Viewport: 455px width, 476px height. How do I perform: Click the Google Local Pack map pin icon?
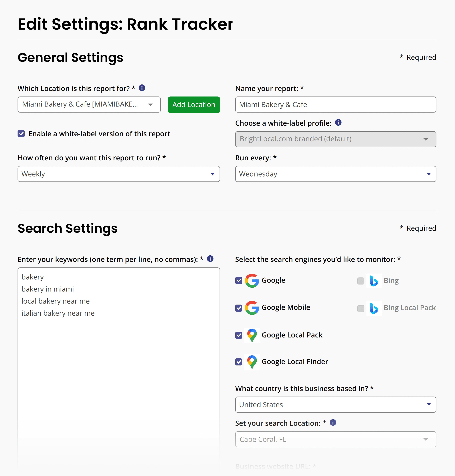(252, 335)
